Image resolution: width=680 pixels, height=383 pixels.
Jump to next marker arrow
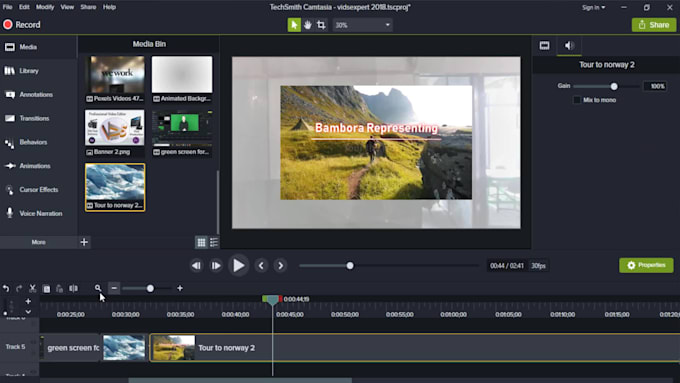[281, 265]
